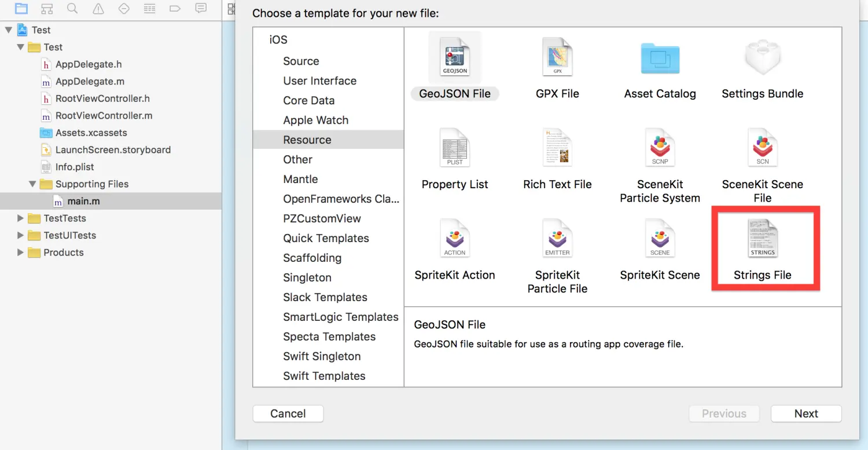Select the Settings Bundle template icon
868x450 pixels.
(x=763, y=58)
